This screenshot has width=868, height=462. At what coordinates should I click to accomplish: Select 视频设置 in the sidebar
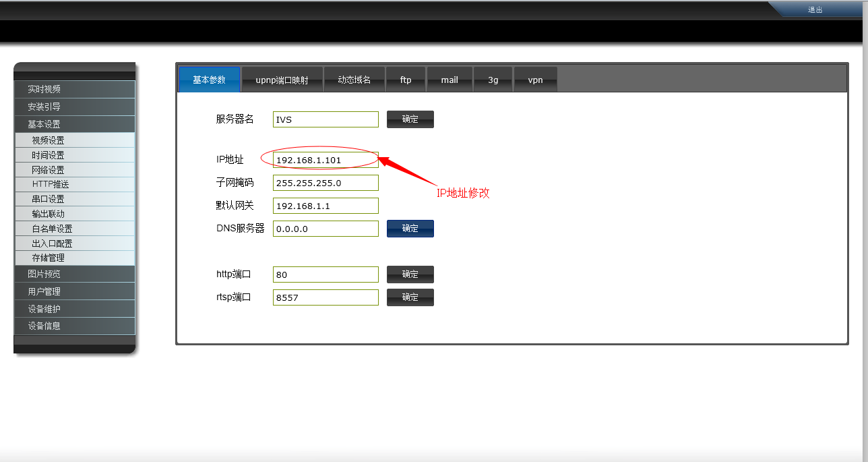[x=74, y=140]
